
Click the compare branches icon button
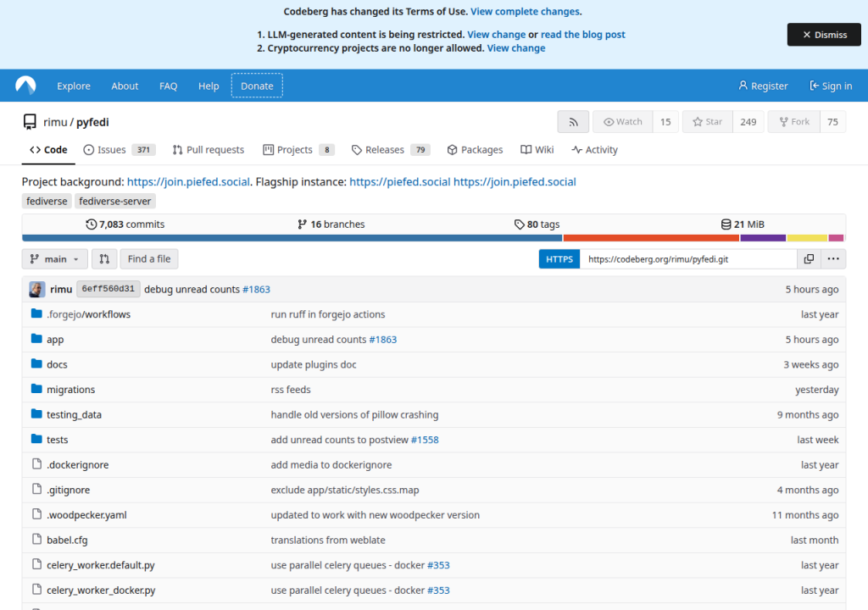[x=104, y=259]
